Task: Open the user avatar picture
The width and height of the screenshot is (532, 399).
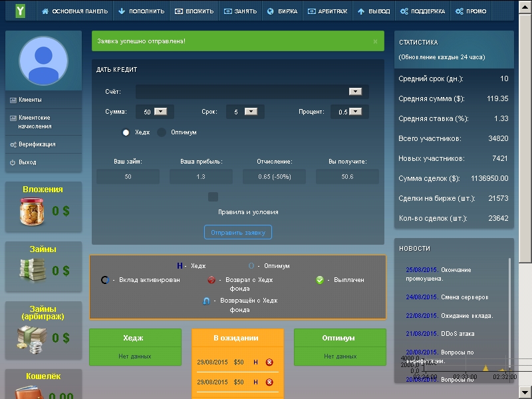Action: pos(43,61)
